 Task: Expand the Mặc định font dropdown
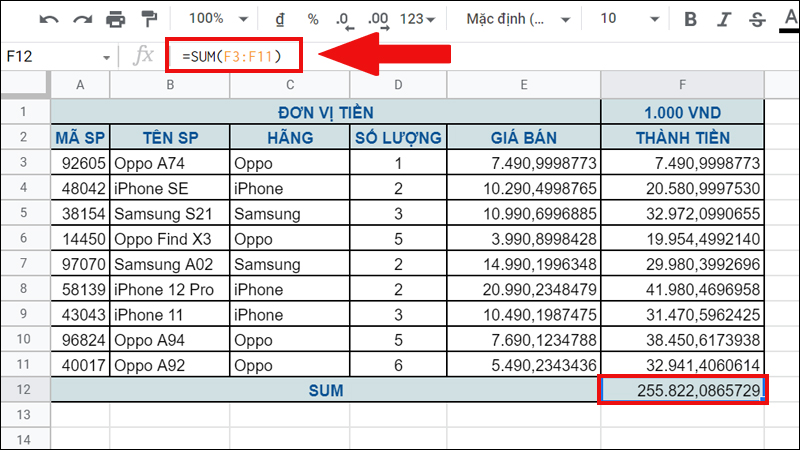click(518, 19)
